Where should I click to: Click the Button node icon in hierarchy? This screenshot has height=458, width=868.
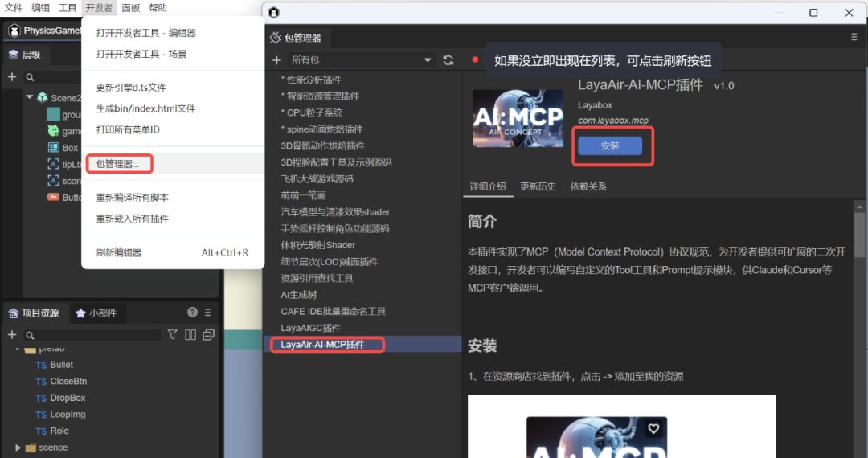click(x=53, y=197)
